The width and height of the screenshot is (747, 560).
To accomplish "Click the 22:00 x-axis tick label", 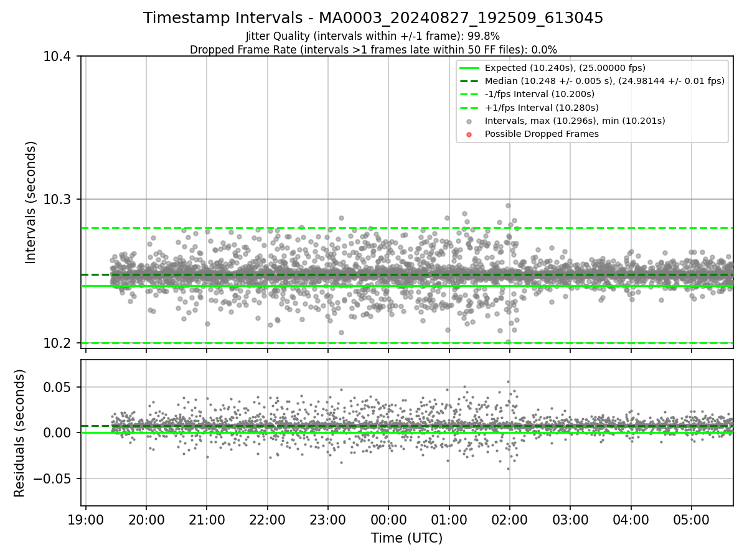I will (268, 520).
